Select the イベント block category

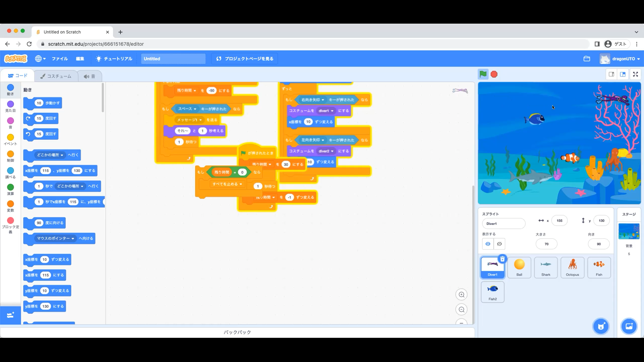coord(10,140)
